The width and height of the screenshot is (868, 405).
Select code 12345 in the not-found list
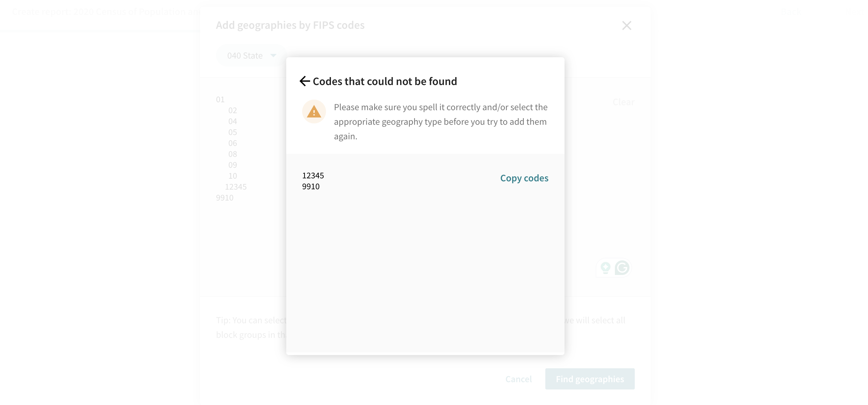(x=313, y=175)
